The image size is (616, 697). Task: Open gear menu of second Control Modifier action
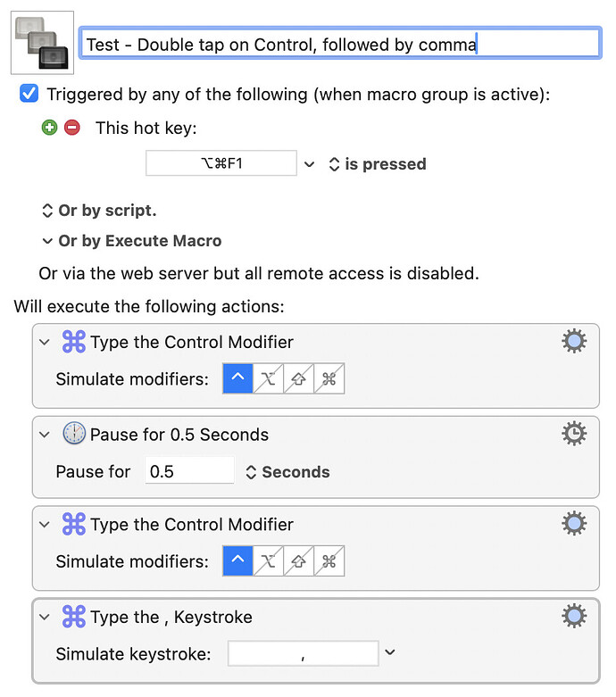pos(574,523)
